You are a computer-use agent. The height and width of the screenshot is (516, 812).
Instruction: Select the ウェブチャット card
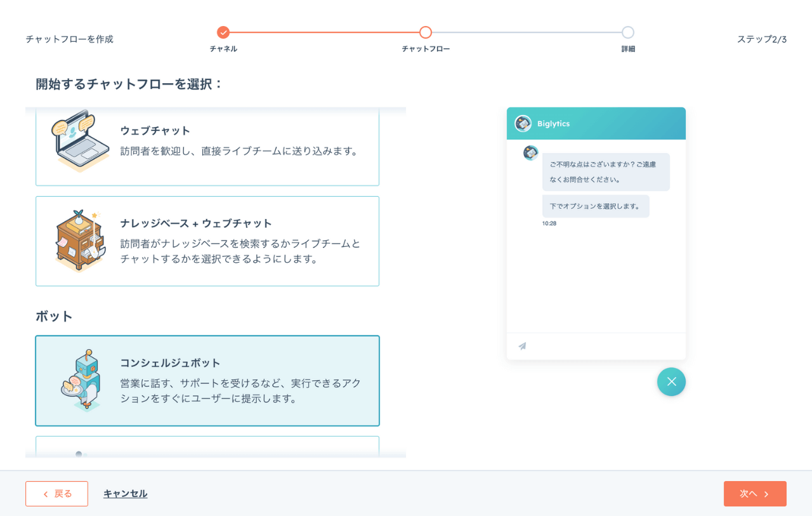[x=207, y=147]
